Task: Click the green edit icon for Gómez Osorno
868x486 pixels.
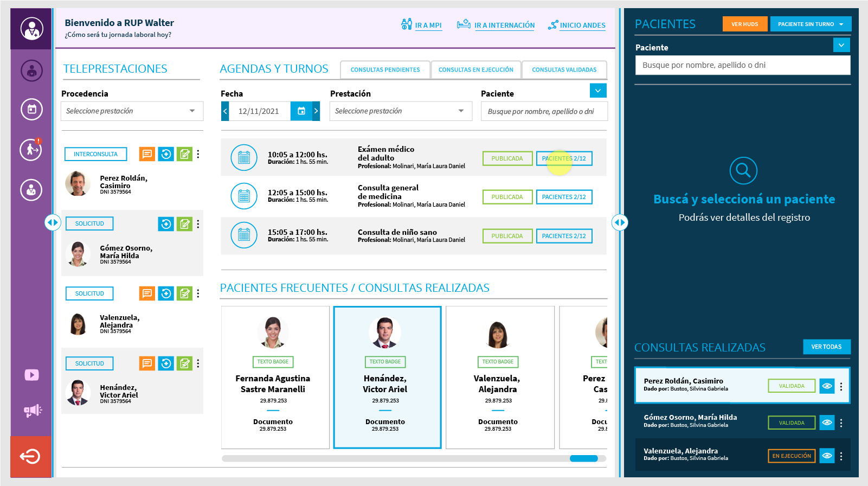Action: [185, 223]
